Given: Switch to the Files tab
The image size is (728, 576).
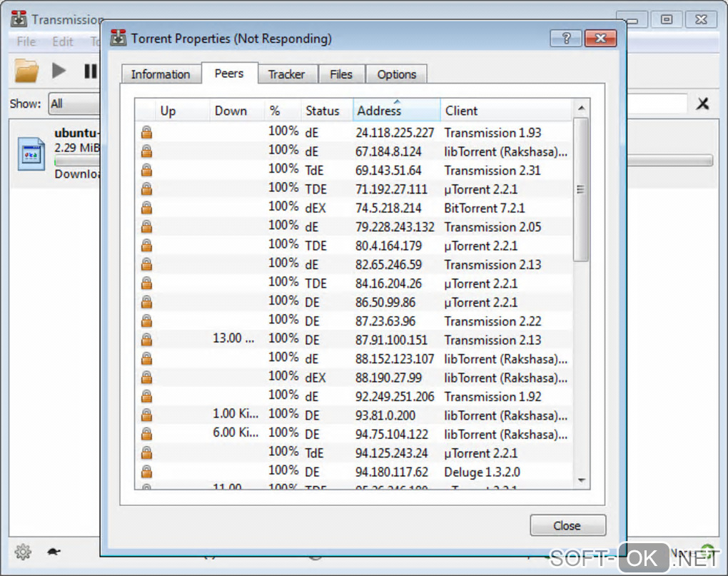Looking at the screenshot, I should point(341,74).
